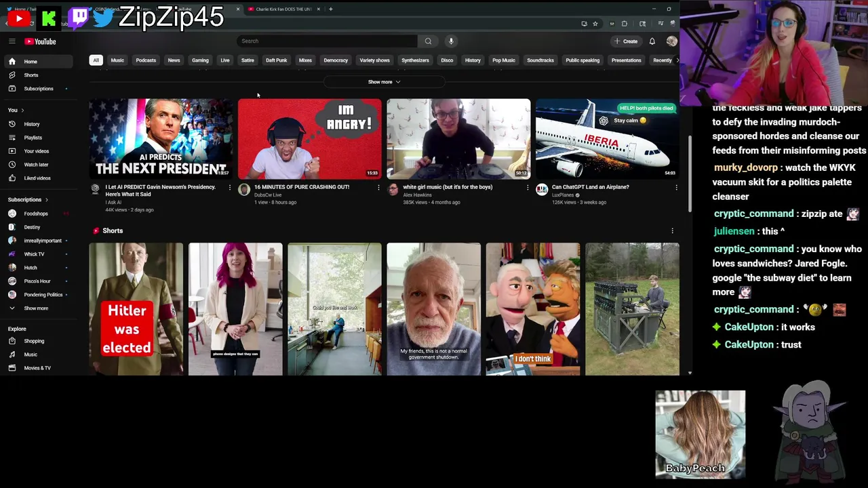Select the Podcasts filter chip

[146, 60]
